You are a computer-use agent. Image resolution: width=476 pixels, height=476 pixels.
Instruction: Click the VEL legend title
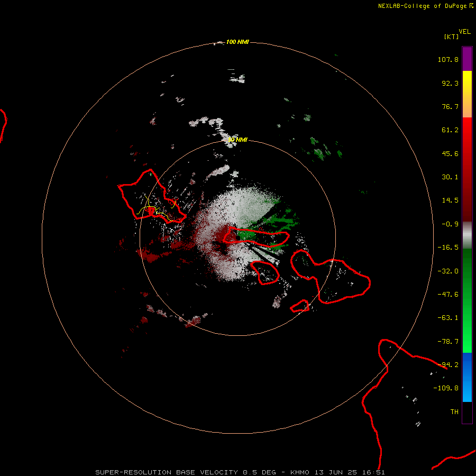(464, 32)
